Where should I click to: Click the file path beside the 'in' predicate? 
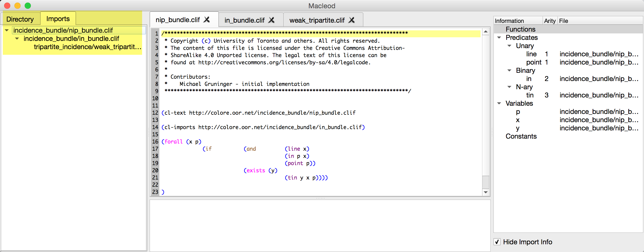tap(599, 79)
